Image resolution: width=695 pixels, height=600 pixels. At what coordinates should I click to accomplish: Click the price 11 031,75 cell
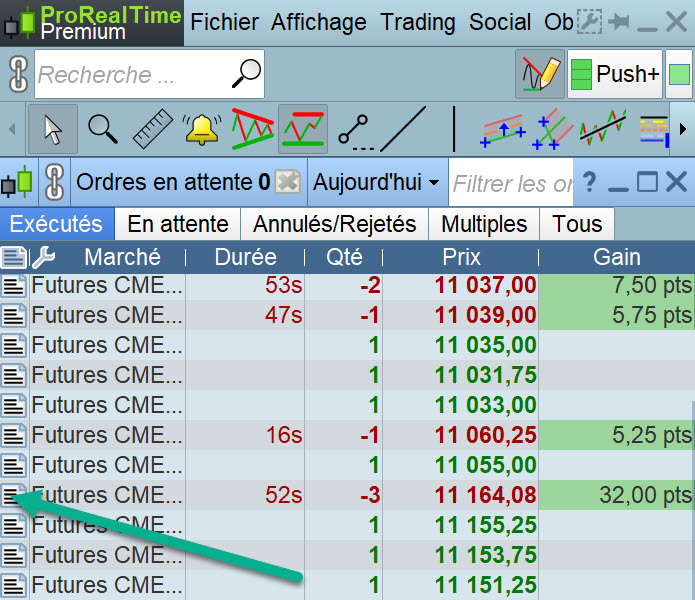(461, 375)
